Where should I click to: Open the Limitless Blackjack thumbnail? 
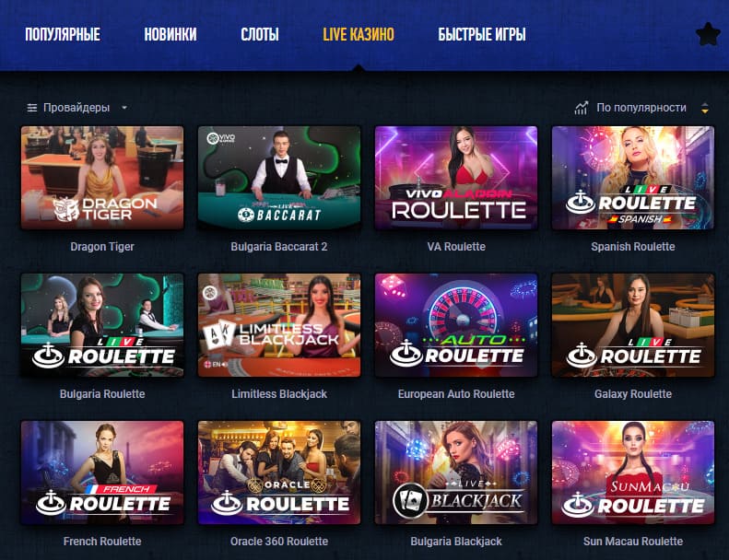(x=279, y=325)
